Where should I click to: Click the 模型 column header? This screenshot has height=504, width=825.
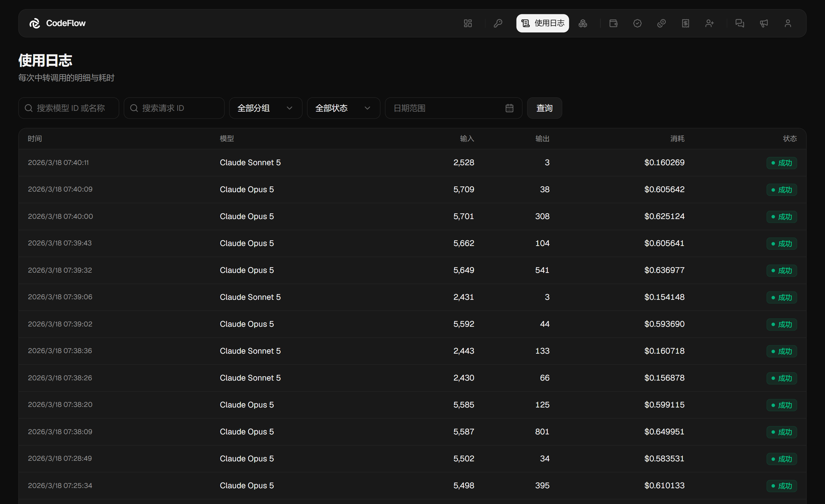point(227,139)
